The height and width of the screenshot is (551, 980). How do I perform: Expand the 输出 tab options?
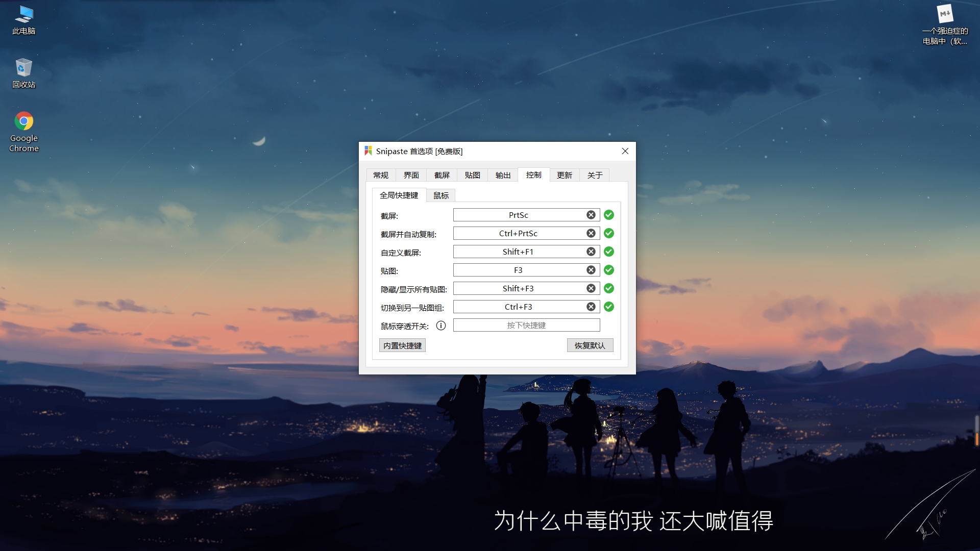pos(503,175)
